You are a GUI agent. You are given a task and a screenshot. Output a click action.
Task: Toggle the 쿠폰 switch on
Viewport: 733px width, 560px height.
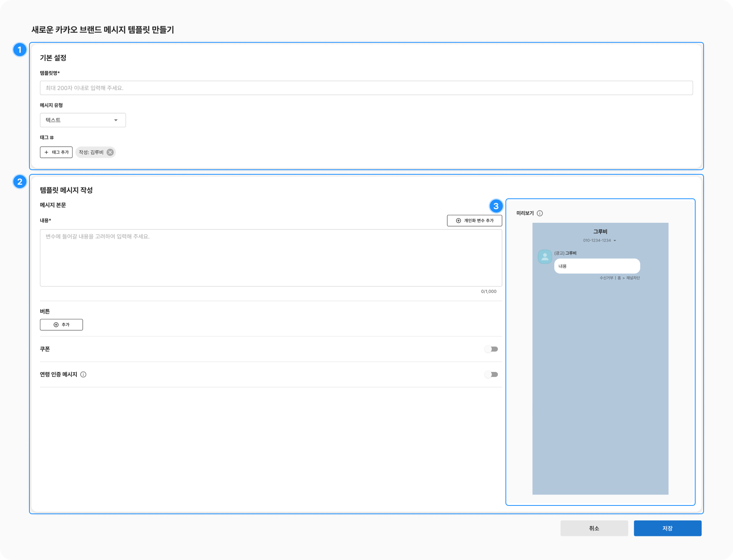click(491, 349)
